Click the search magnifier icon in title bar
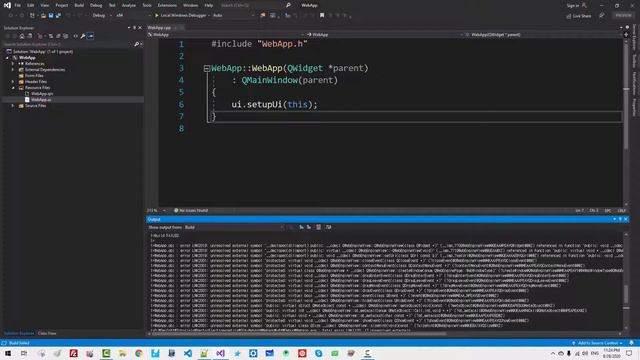 coord(288,5)
